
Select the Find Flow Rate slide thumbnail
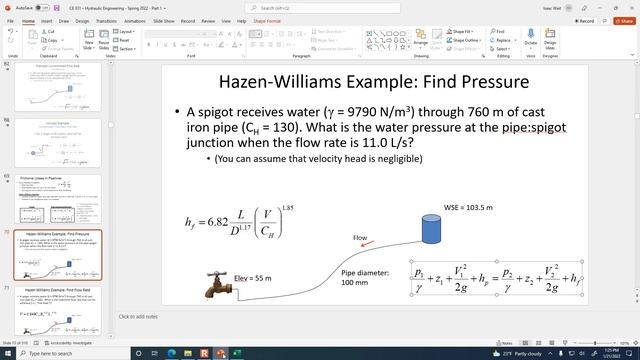coord(58,311)
